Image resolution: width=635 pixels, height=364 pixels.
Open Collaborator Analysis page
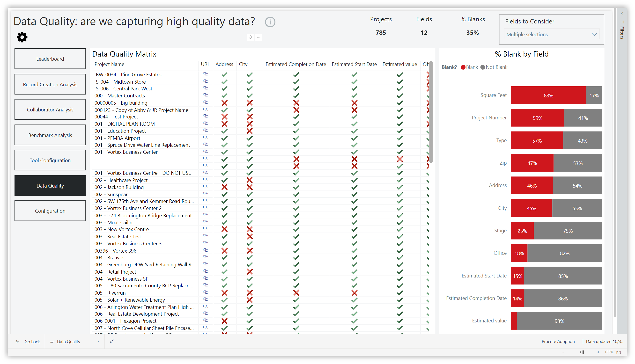[50, 110]
